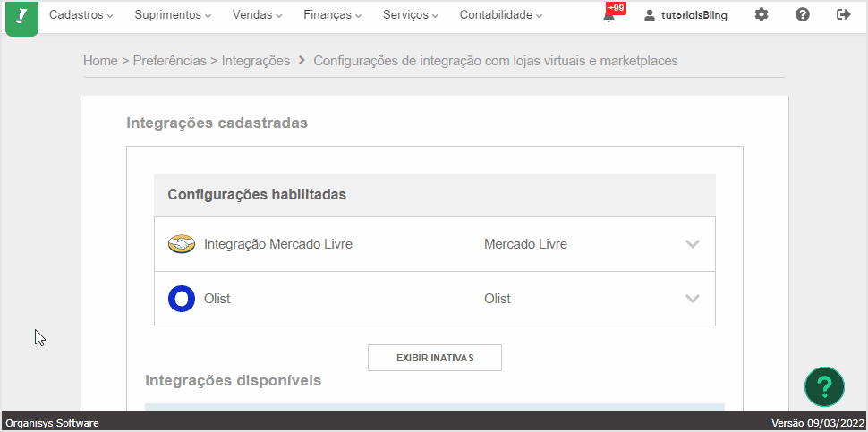This screenshot has height=432, width=868.
Task: Expand the Olist row chevron
Action: 693,299
